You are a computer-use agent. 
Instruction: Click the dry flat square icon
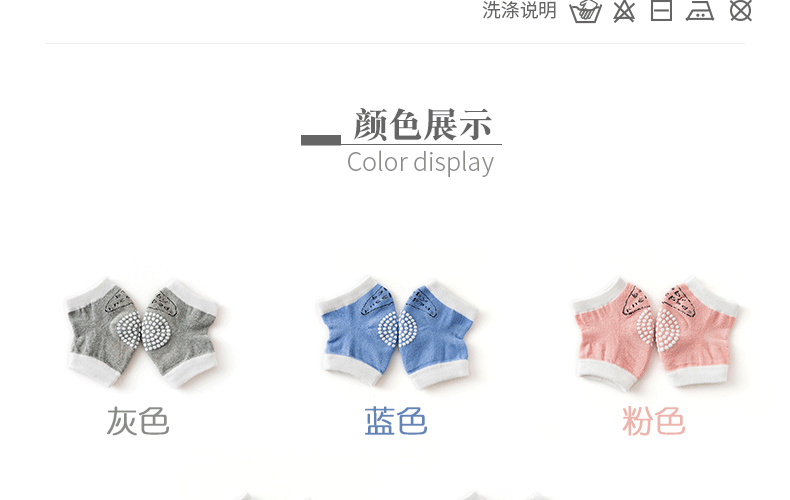click(x=661, y=10)
